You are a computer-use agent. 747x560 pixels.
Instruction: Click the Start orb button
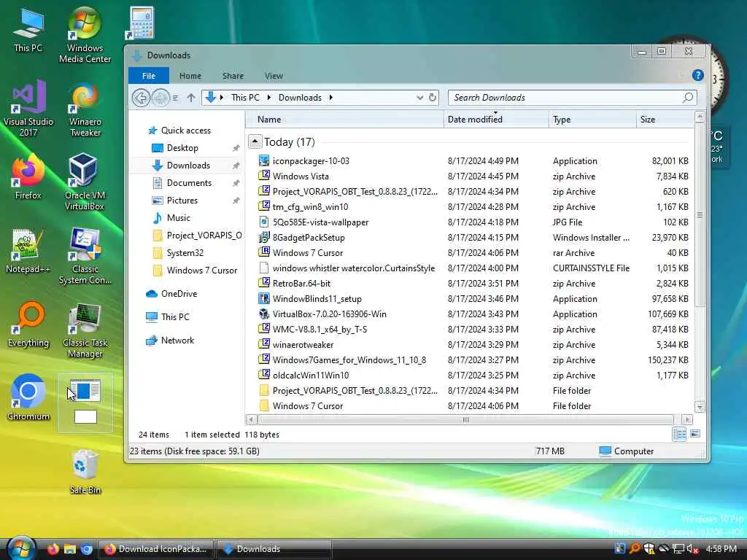tap(21, 548)
